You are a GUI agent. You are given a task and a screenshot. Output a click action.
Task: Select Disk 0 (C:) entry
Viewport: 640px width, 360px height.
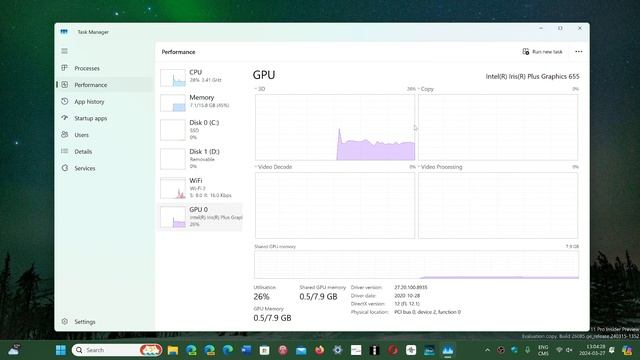pos(200,130)
